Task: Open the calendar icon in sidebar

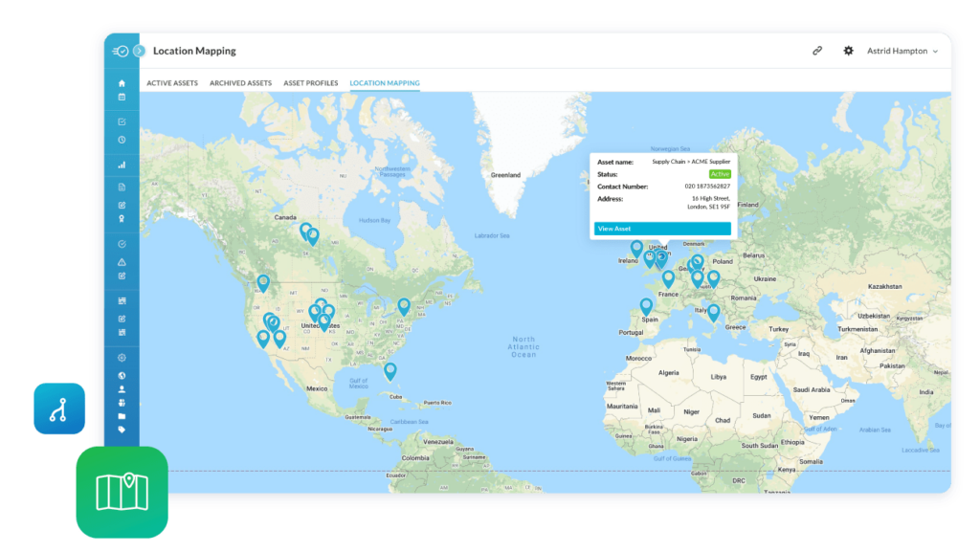Action: pos(122,97)
